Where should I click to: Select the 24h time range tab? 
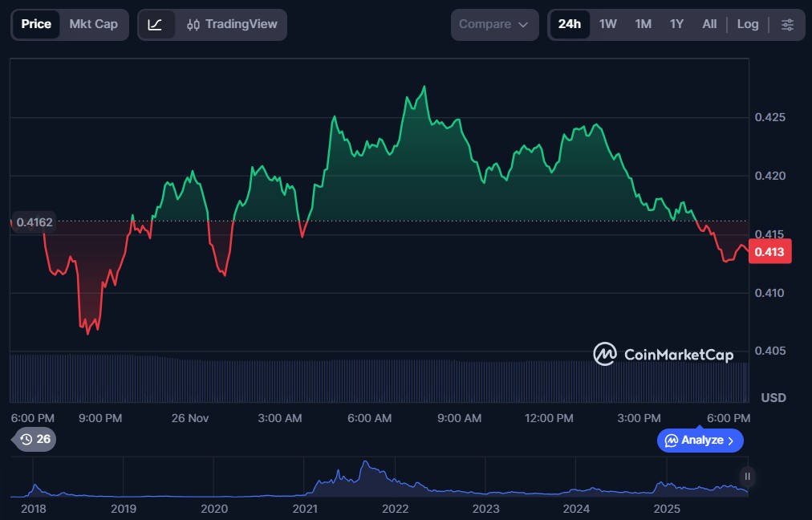click(x=569, y=25)
